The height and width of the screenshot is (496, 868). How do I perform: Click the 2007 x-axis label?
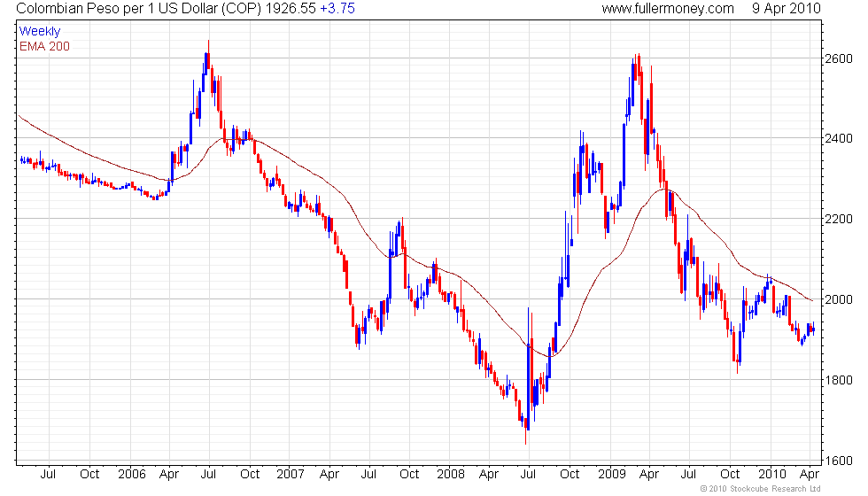tap(291, 475)
